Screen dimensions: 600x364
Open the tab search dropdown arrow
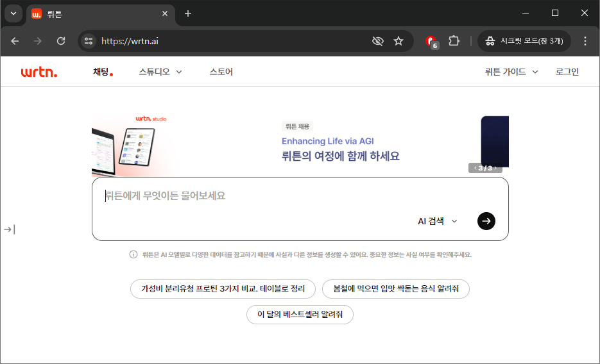pyautogui.click(x=13, y=13)
